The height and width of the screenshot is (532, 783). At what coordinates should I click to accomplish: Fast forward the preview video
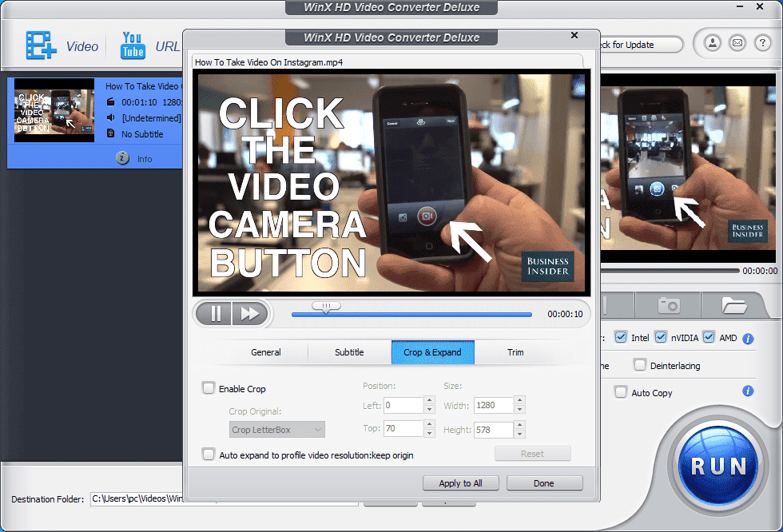pos(249,313)
